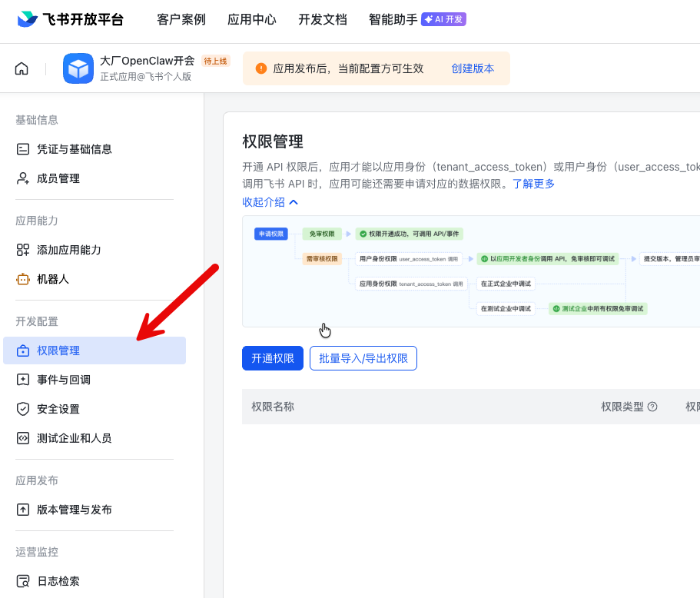
Task: Click the 批量导入/导出权限 button
Action: [363, 357]
